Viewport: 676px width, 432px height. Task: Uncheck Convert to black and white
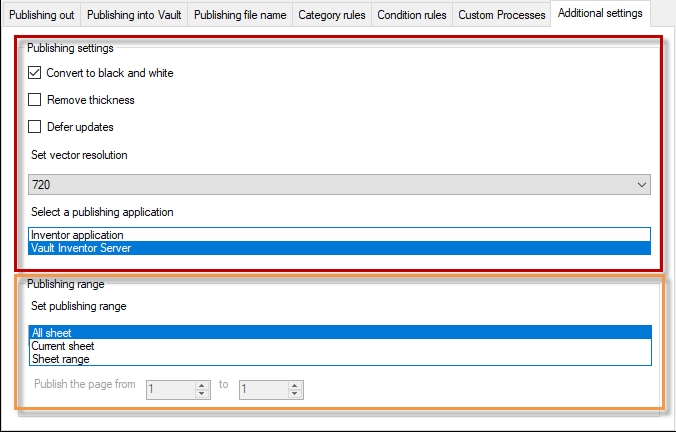(35, 73)
